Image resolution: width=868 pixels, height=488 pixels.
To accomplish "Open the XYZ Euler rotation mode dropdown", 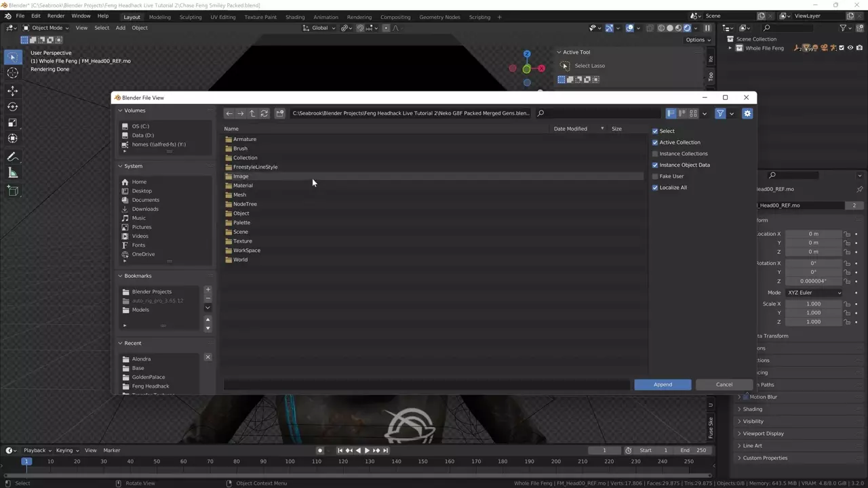I will pos(814,293).
